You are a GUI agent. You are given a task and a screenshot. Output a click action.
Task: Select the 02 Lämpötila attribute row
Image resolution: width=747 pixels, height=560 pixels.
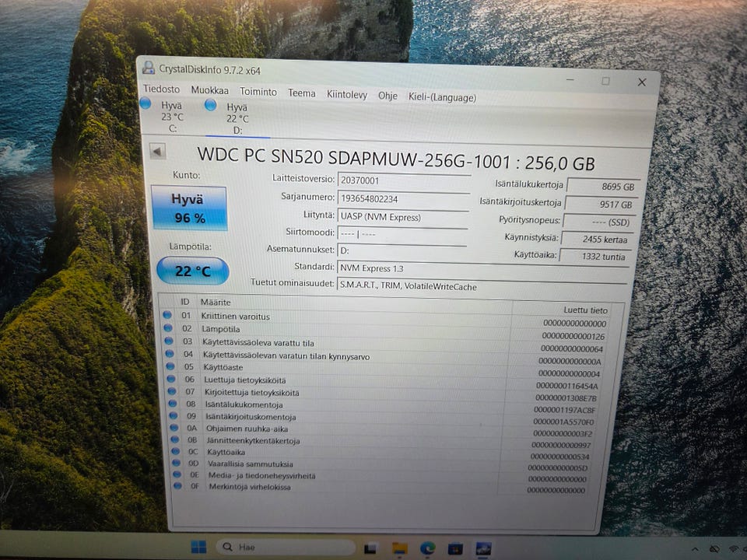pyautogui.click(x=385, y=332)
